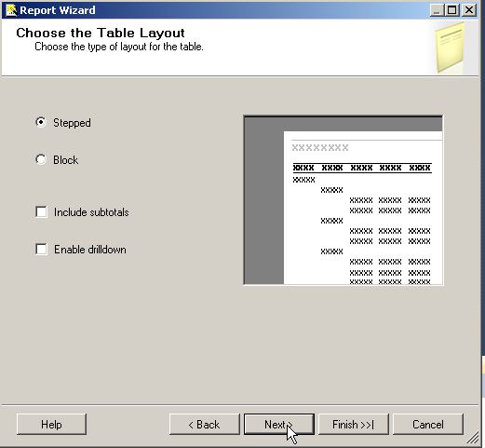Click the grey title placeholder in layout preview
Viewport: 485px width, 448px height.
pyautogui.click(x=320, y=147)
